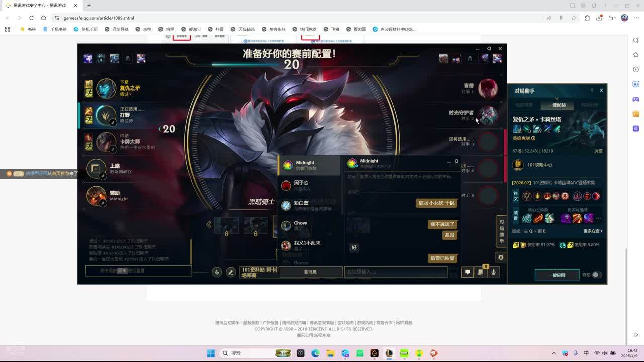Open the 手机书签 bookmark

point(55,29)
